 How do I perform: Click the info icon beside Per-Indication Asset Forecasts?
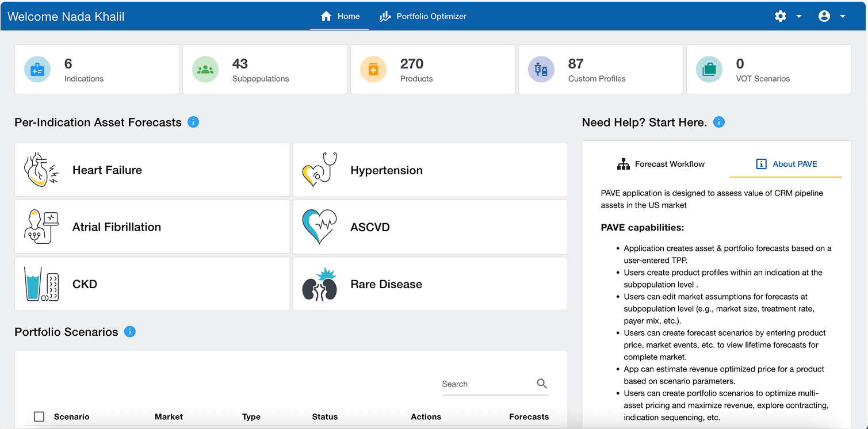[193, 122]
